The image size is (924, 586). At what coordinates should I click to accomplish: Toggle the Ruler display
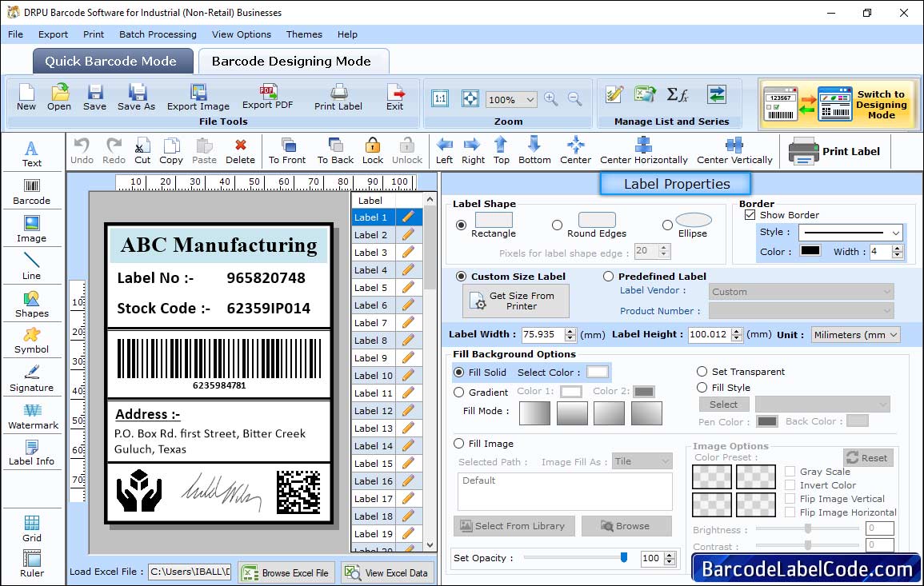pos(32,564)
